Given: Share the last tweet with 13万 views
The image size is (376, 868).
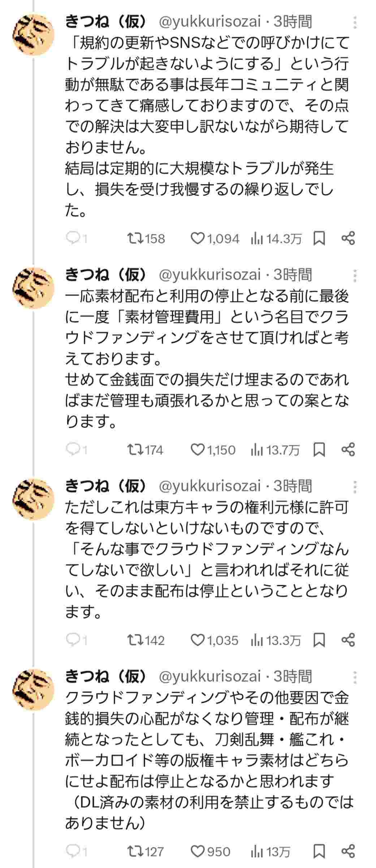Looking at the screenshot, I should (x=348, y=852).
